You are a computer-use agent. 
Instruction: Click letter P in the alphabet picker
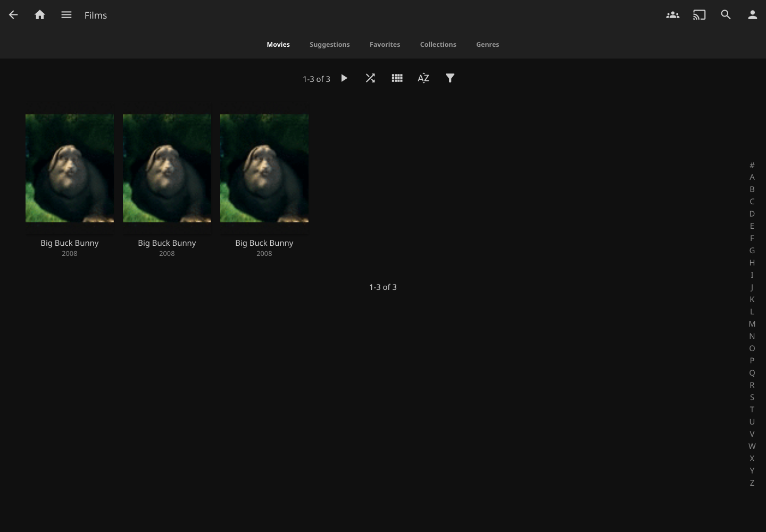click(x=752, y=360)
